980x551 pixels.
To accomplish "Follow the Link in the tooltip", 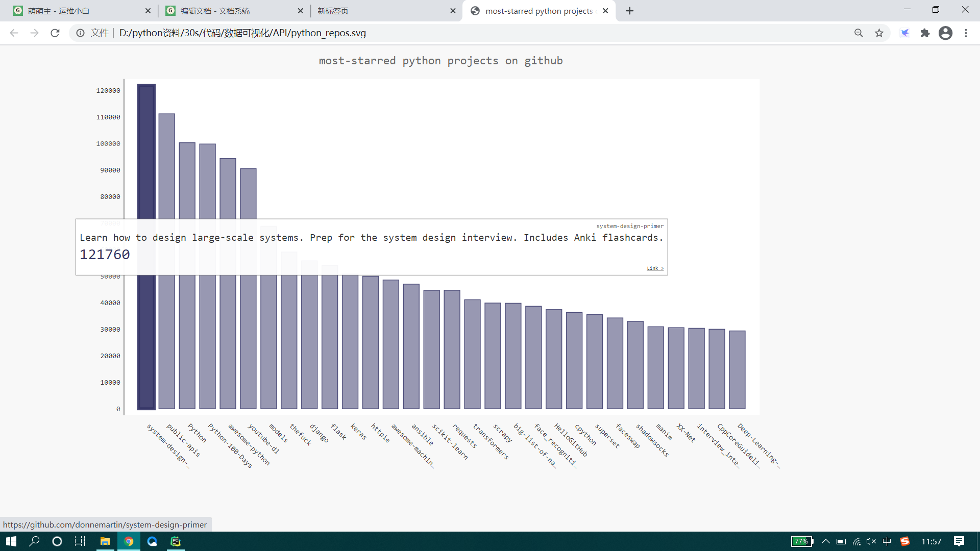I will click(x=655, y=268).
